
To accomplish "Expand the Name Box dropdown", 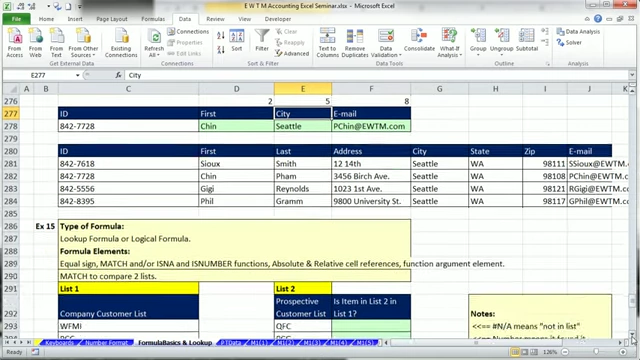I will click(78, 75).
